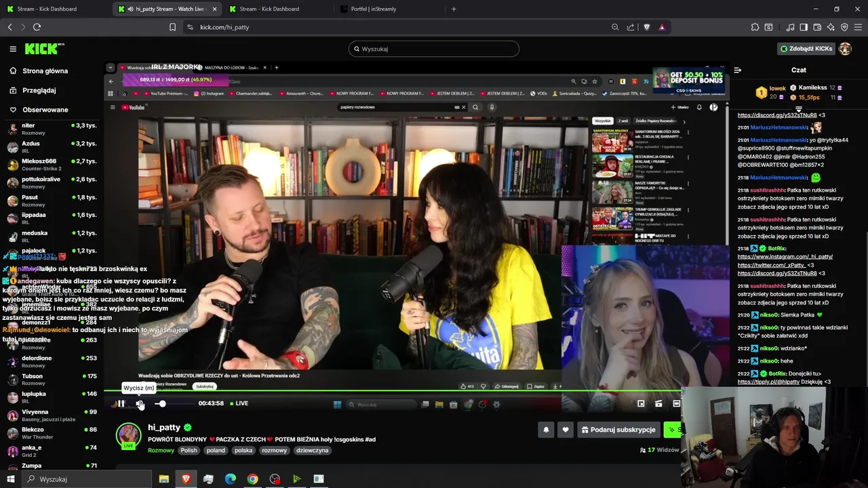This screenshot has width=868, height=488.
Task: Switch to first Stream - Kick Dashboard tab
Action: coord(51,9)
